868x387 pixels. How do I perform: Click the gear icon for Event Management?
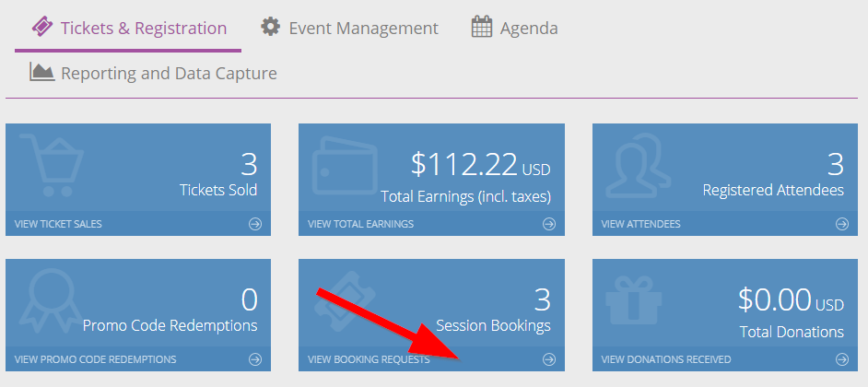[x=270, y=27]
